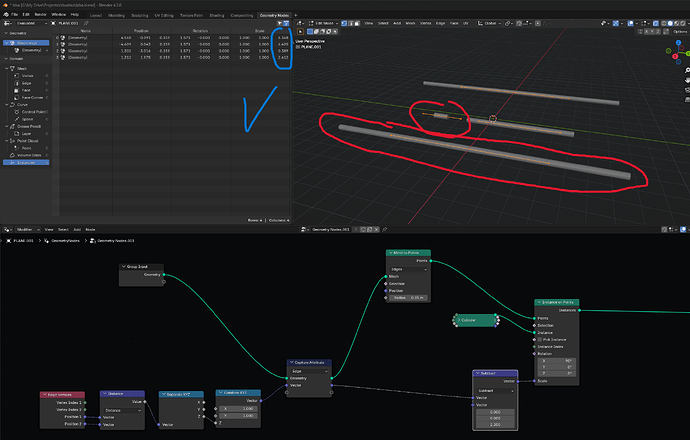Viewport: 690px width, 440px height.
Task: Open the spreadsheet editor type selector
Action: pyautogui.click(x=8, y=23)
